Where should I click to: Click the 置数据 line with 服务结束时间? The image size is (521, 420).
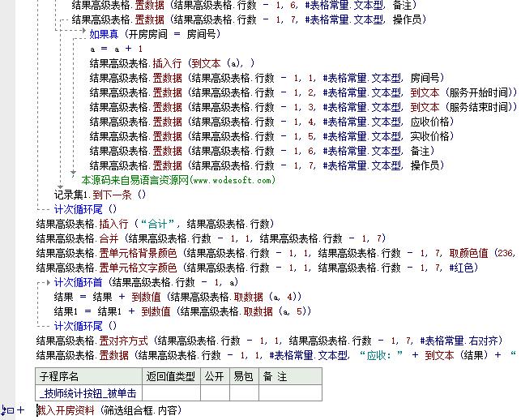pos(303,107)
